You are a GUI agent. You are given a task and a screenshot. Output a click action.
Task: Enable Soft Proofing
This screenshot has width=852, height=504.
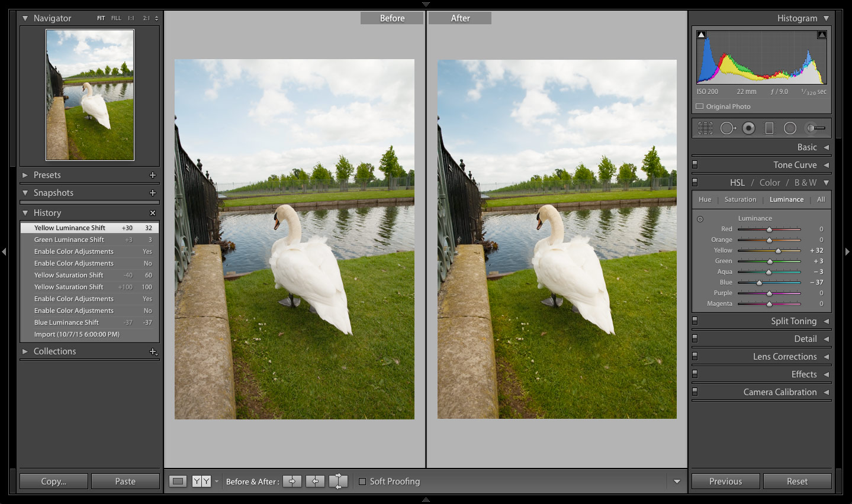click(362, 481)
